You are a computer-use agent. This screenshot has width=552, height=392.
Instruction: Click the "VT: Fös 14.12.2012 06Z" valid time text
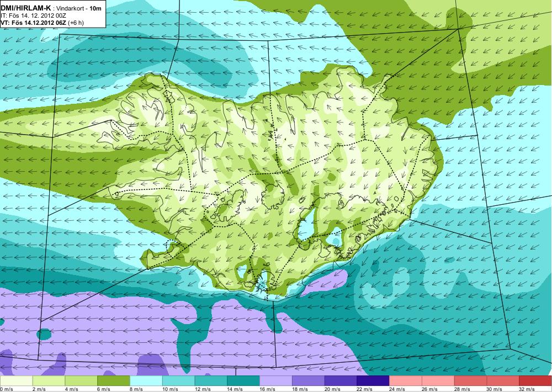34,23
